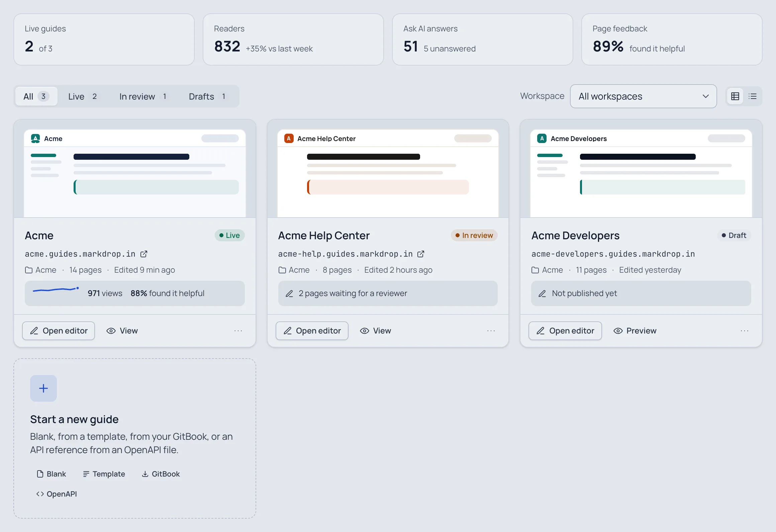Click the Live status badge on Acme
The width and height of the screenshot is (776, 532).
pyautogui.click(x=229, y=235)
